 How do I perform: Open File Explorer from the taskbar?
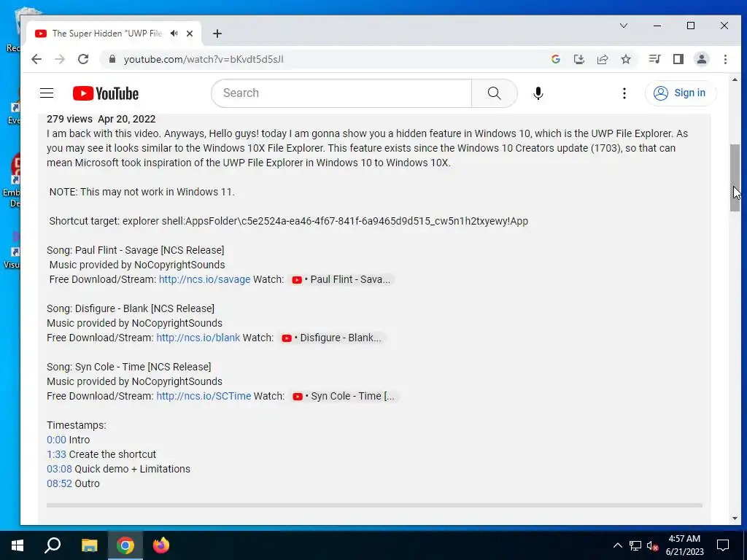(89, 545)
